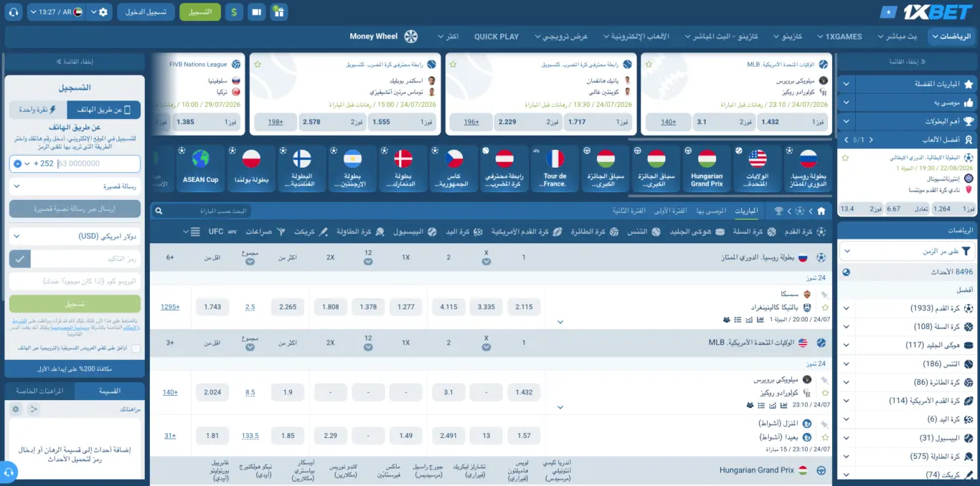Open QUICK PLAY menu item
Viewport: 980px width, 486px height.
pyautogui.click(x=496, y=37)
